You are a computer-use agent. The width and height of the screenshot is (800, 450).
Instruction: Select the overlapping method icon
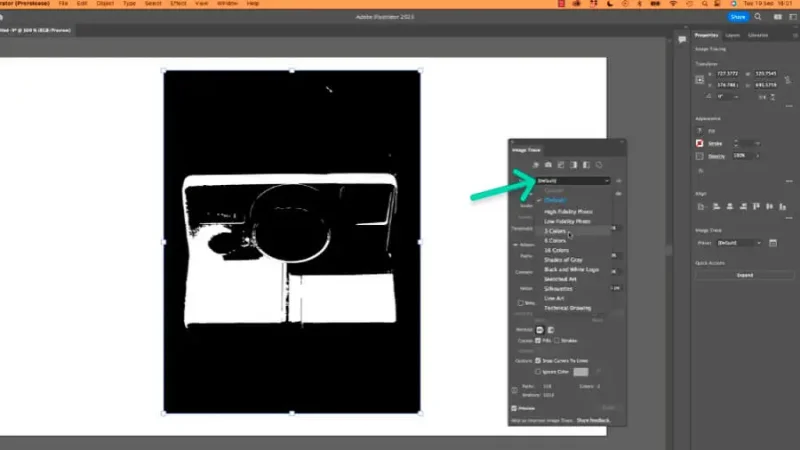pos(551,330)
